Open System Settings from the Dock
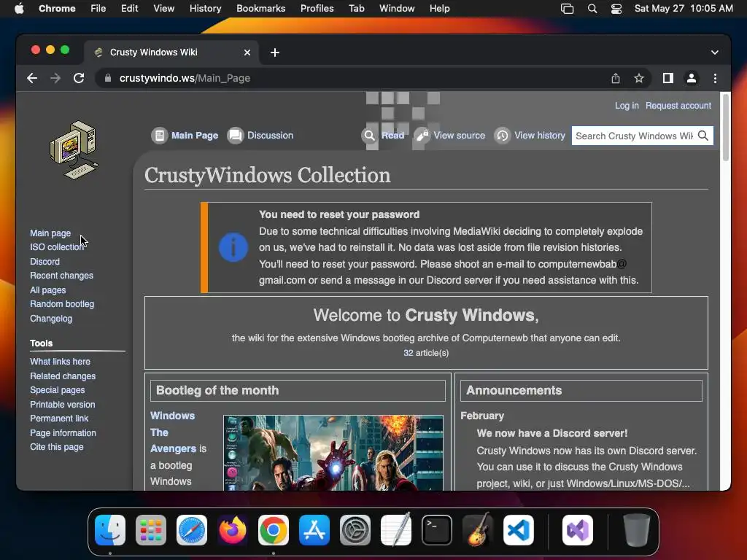The height and width of the screenshot is (560, 747). [x=355, y=530]
